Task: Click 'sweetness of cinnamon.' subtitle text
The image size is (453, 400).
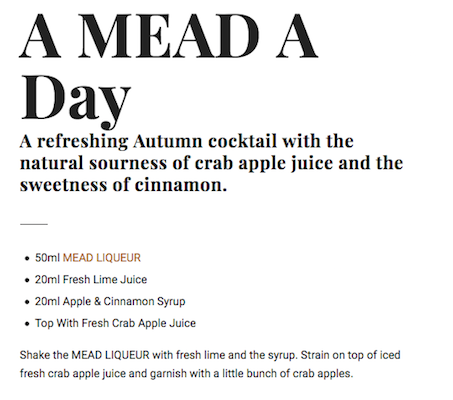Action: pos(123,185)
